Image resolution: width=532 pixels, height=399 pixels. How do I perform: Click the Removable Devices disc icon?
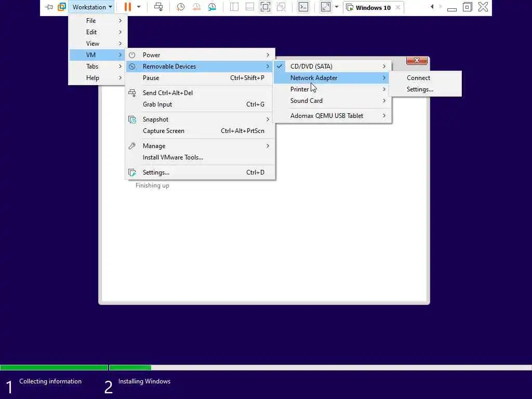(132, 66)
